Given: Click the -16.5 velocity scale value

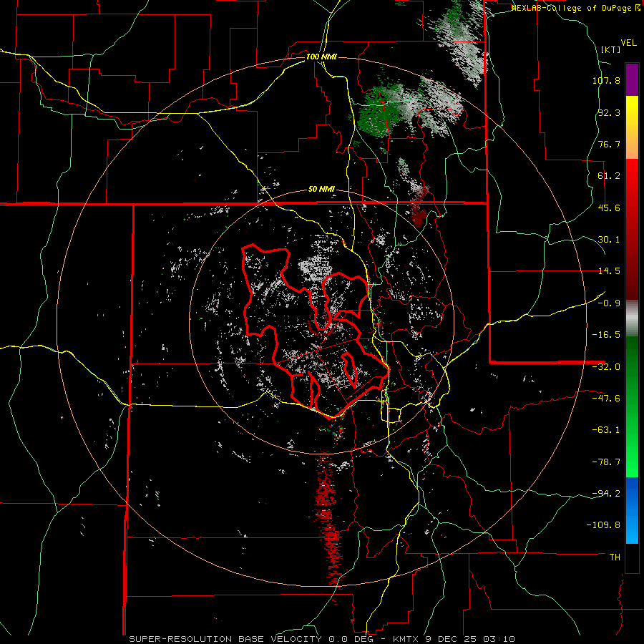Looking at the screenshot, I should [606, 335].
